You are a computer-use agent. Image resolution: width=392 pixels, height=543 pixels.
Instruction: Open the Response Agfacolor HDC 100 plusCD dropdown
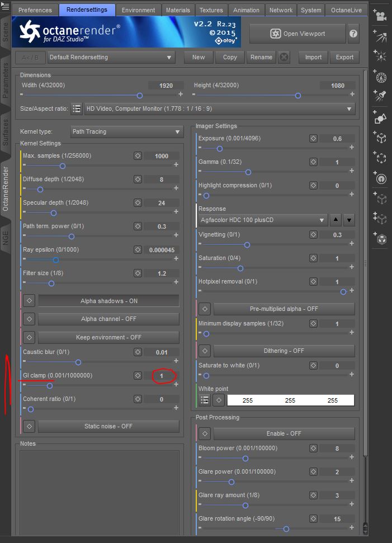[263, 220]
